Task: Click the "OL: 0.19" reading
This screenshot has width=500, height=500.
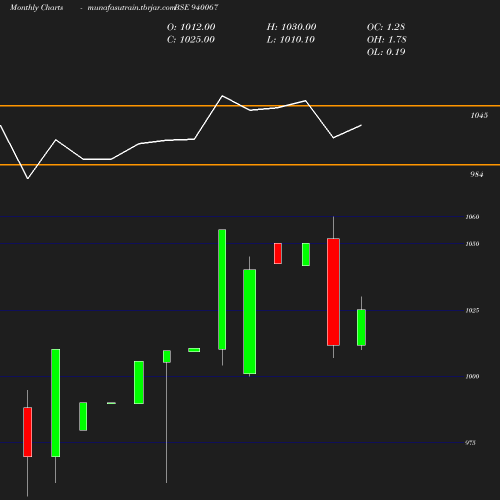Action: tap(386, 52)
